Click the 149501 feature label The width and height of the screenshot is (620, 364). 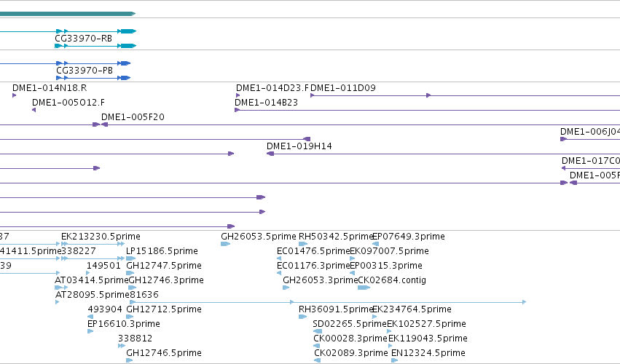pos(103,266)
